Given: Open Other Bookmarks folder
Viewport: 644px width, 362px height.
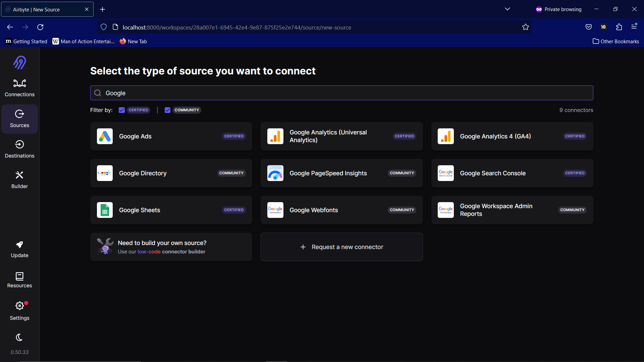Looking at the screenshot, I should pos(616,41).
